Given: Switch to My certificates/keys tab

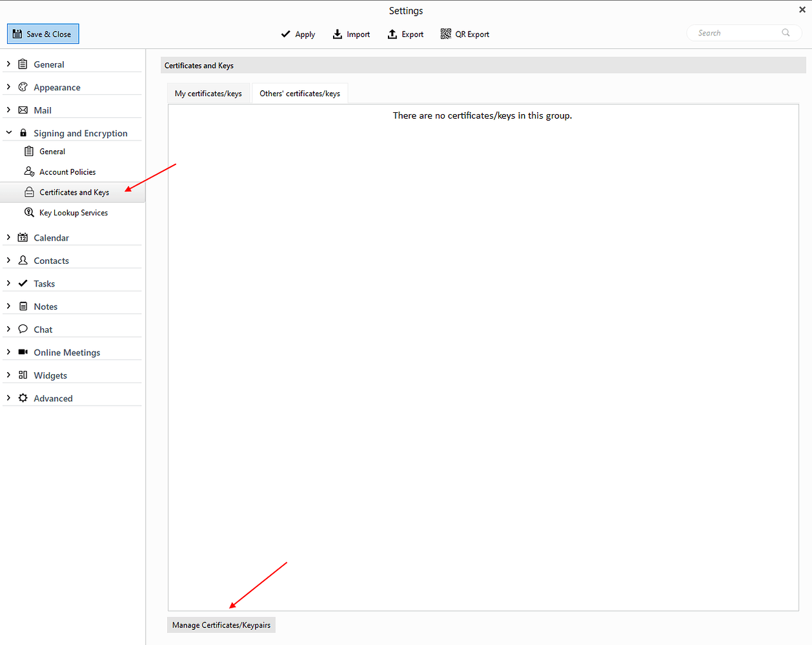Looking at the screenshot, I should (208, 94).
